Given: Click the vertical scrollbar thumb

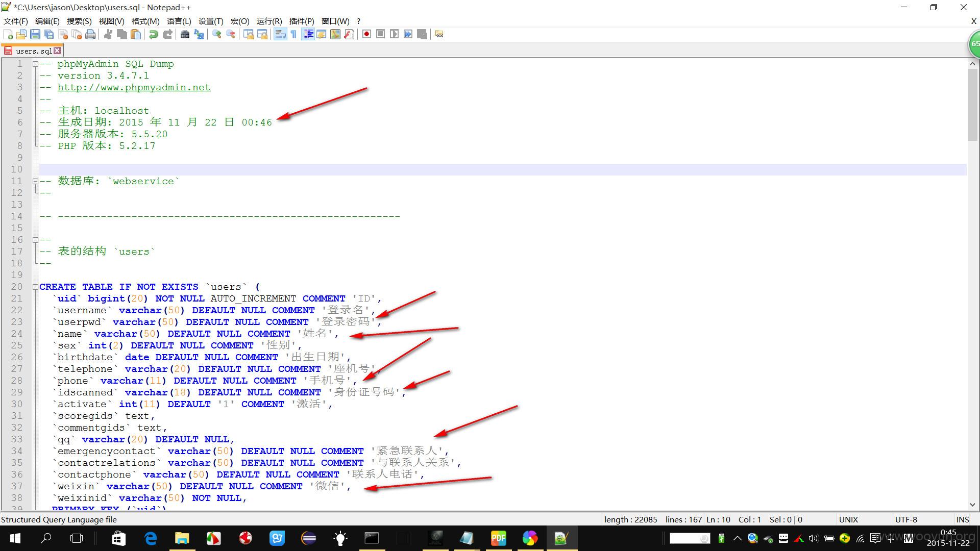Looking at the screenshot, I should point(972,105).
